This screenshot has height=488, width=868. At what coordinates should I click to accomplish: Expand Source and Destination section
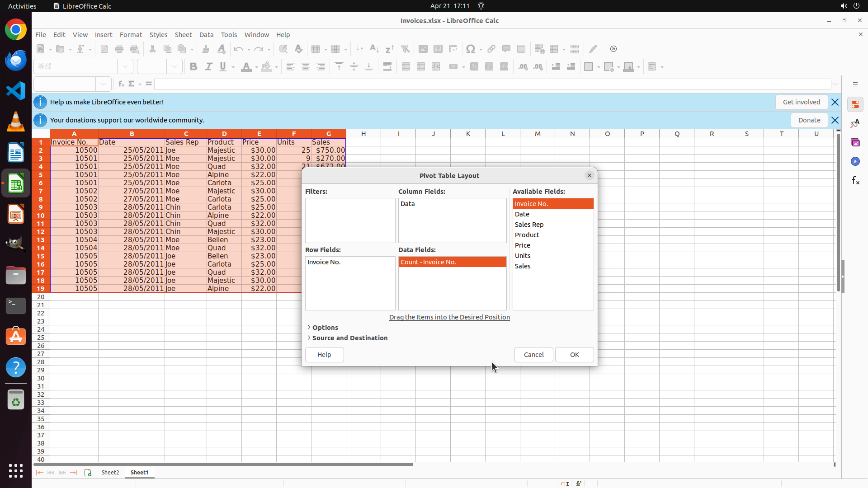[349, 338]
